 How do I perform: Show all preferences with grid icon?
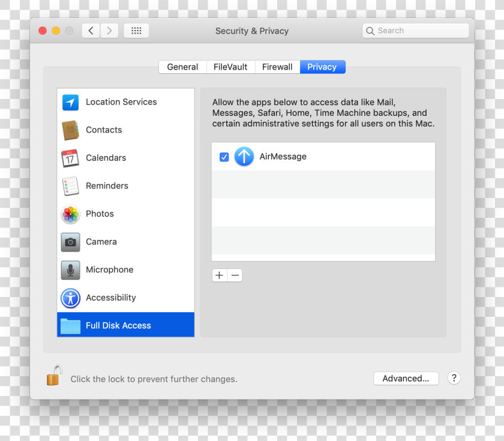136,31
